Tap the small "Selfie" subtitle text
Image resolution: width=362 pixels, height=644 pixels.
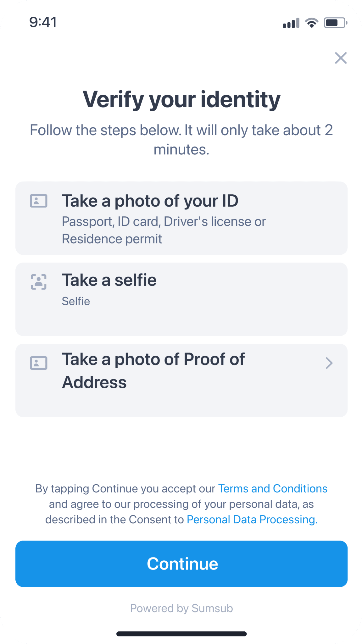pos(76,301)
